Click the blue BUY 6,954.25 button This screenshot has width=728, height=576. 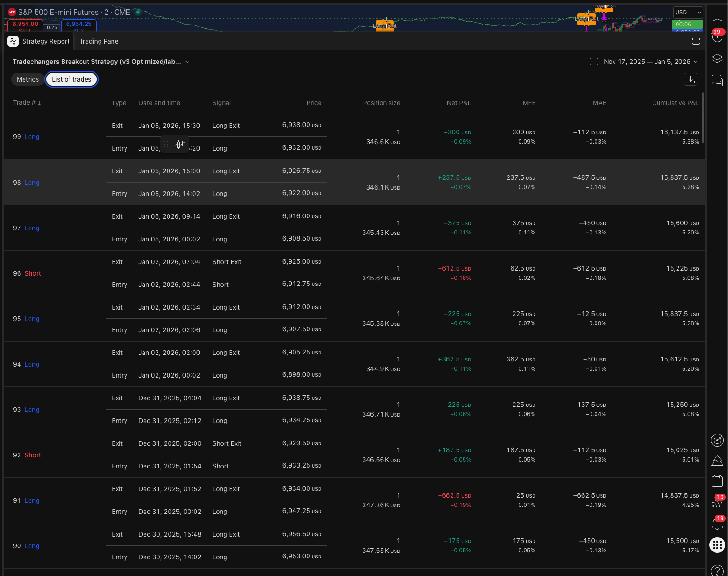pyautogui.click(x=79, y=26)
